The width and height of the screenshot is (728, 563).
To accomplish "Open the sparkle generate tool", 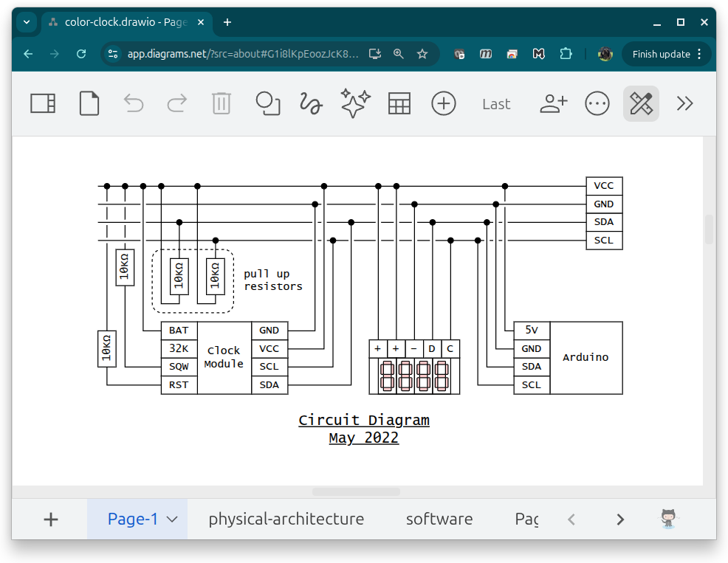I will point(355,103).
